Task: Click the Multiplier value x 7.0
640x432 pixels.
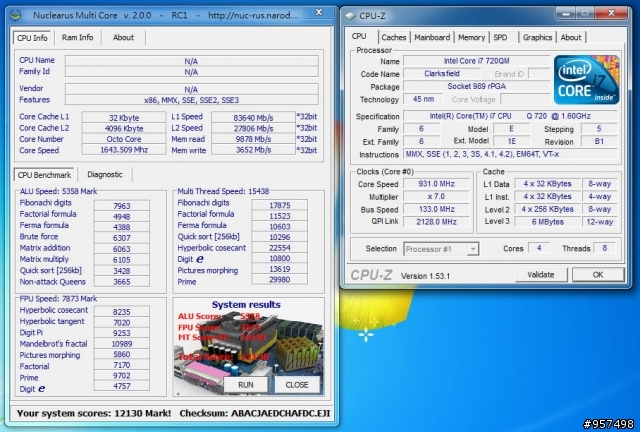Action: click(x=436, y=196)
